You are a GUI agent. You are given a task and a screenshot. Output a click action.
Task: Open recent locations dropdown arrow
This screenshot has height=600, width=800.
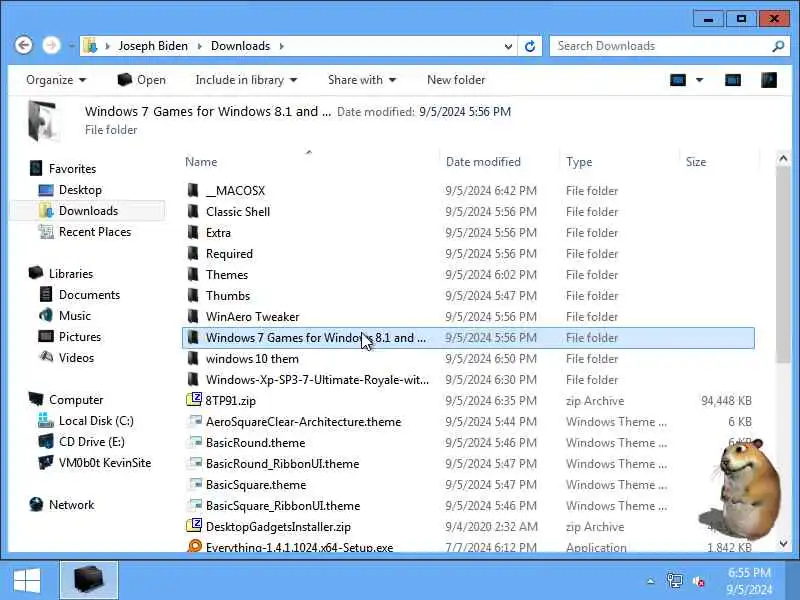pyautogui.click(x=72, y=46)
